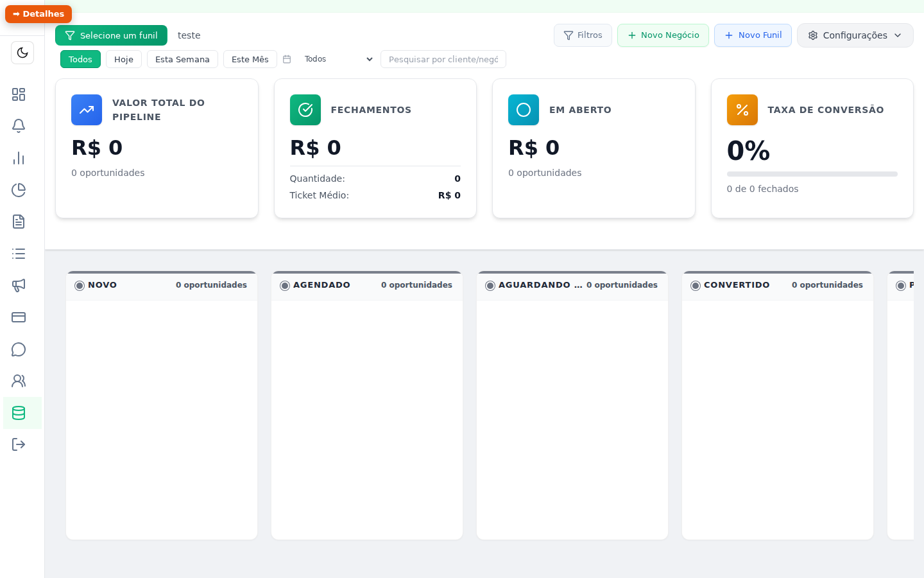Open notifications bell icon in sidebar

click(19, 126)
